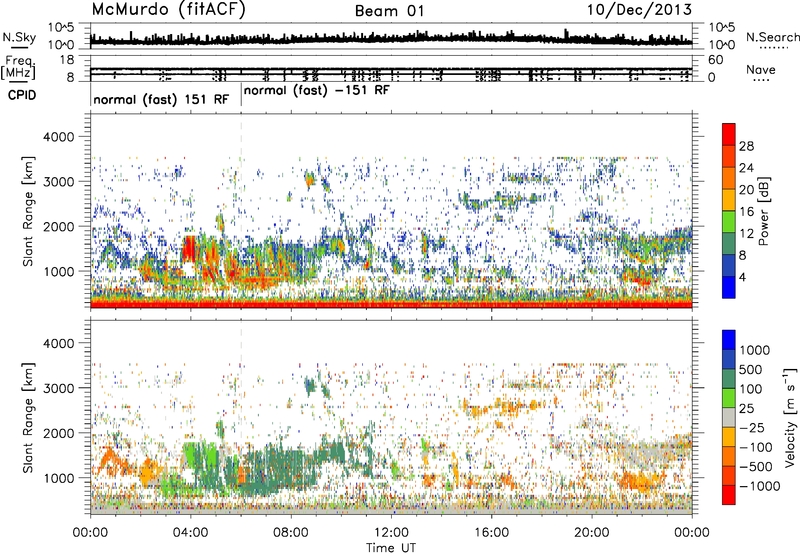Click the "4" tick on the Power colorbar
The width and height of the screenshot is (800, 554).
pos(742,277)
